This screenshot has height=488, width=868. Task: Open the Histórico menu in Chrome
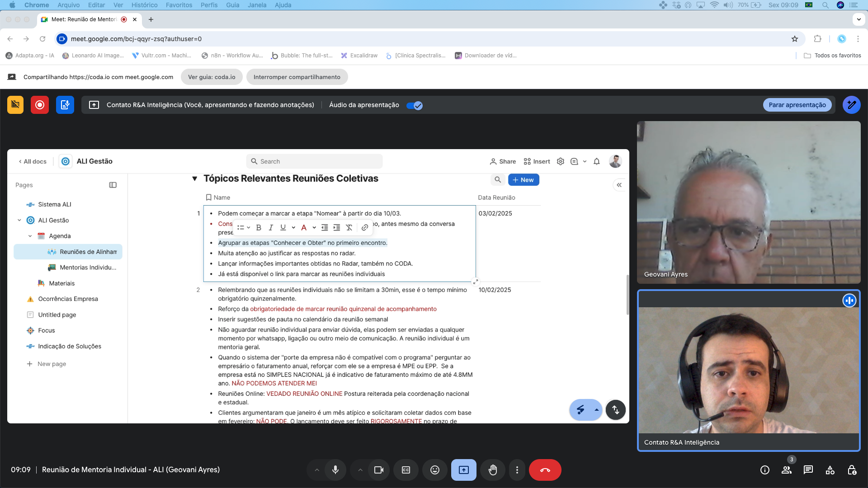(144, 5)
